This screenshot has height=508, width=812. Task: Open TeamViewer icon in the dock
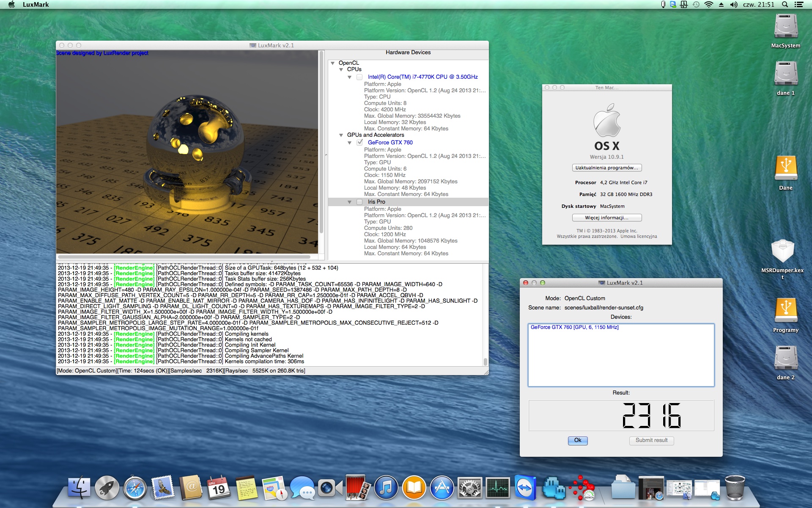[526, 488]
